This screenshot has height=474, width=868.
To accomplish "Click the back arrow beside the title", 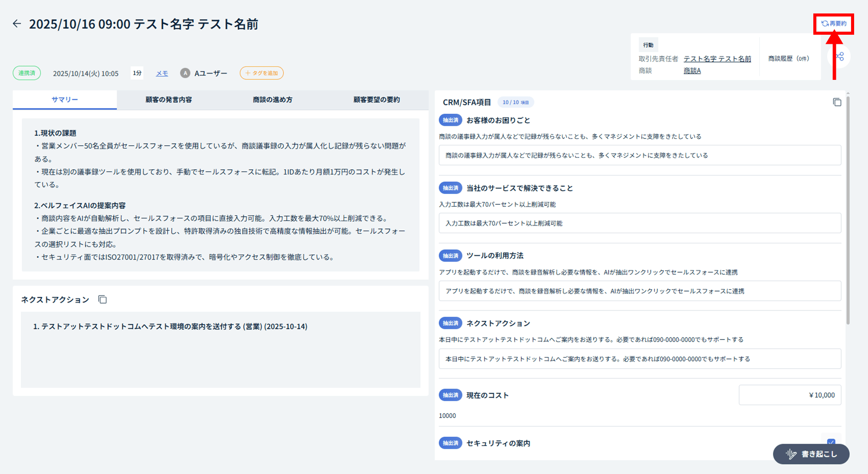I will pyautogui.click(x=17, y=24).
